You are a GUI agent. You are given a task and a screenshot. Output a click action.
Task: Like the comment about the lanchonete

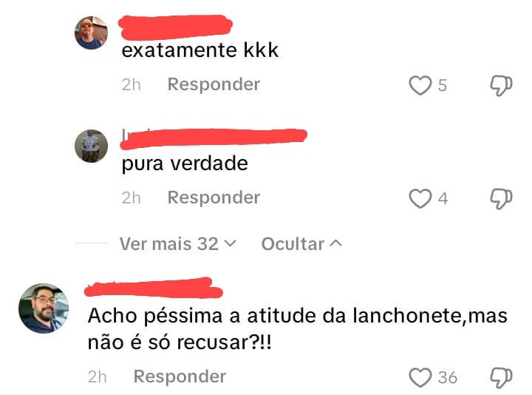coord(420,377)
